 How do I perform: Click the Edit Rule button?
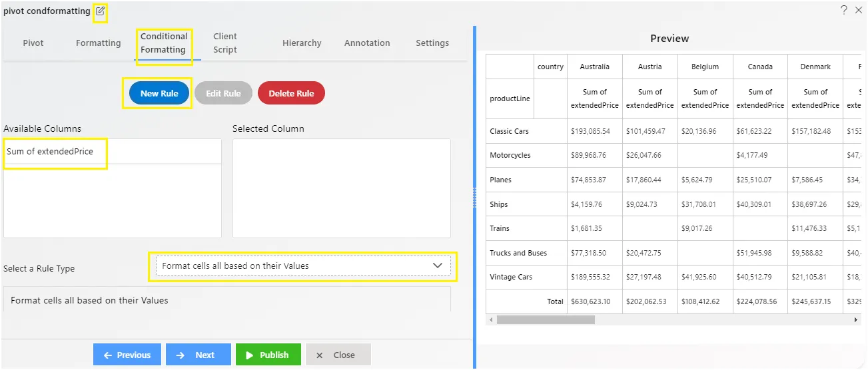(223, 93)
